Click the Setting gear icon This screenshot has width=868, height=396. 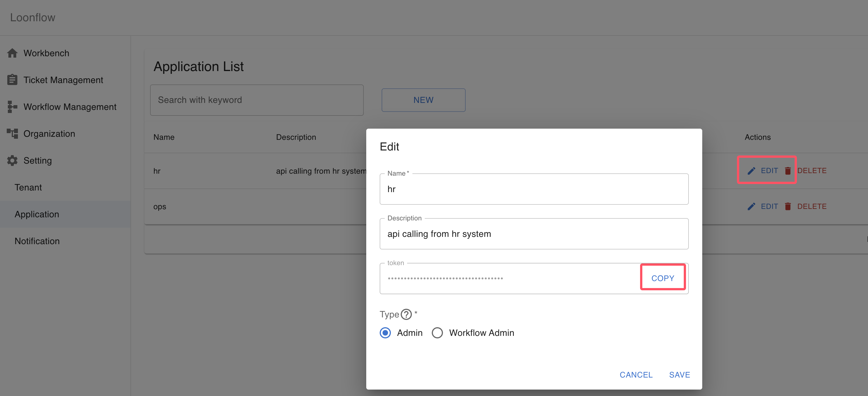(12, 161)
